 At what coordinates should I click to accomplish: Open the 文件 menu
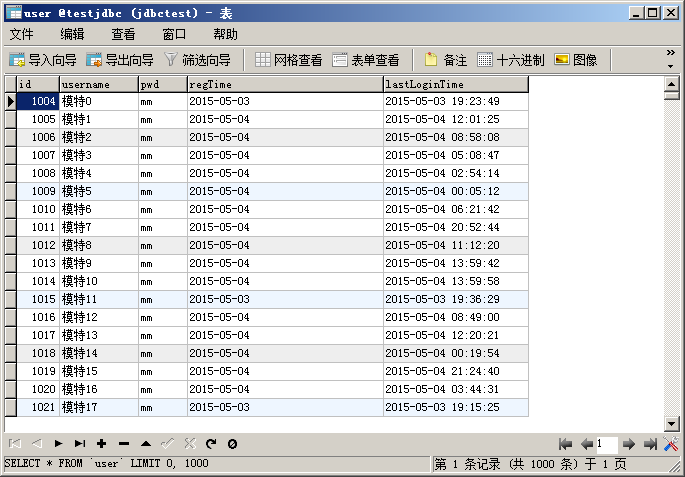[x=21, y=34]
